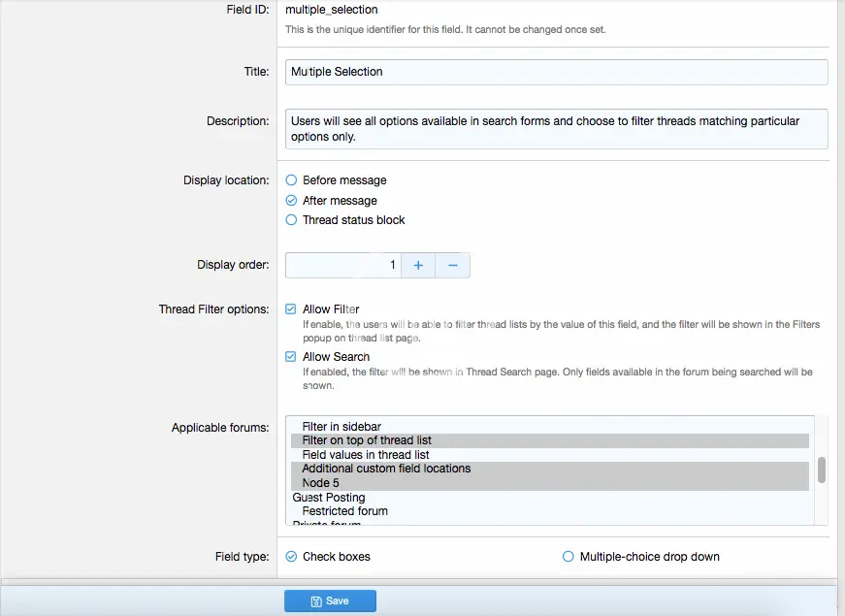The width and height of the screenshot is (845, 616).
Task: Select Node 5 in Applicable forums
Action: (320, 483)
